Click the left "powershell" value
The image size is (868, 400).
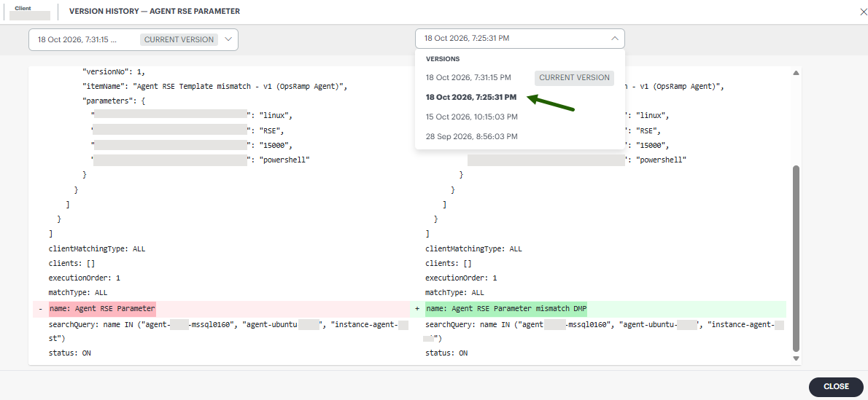click(285, 160)
